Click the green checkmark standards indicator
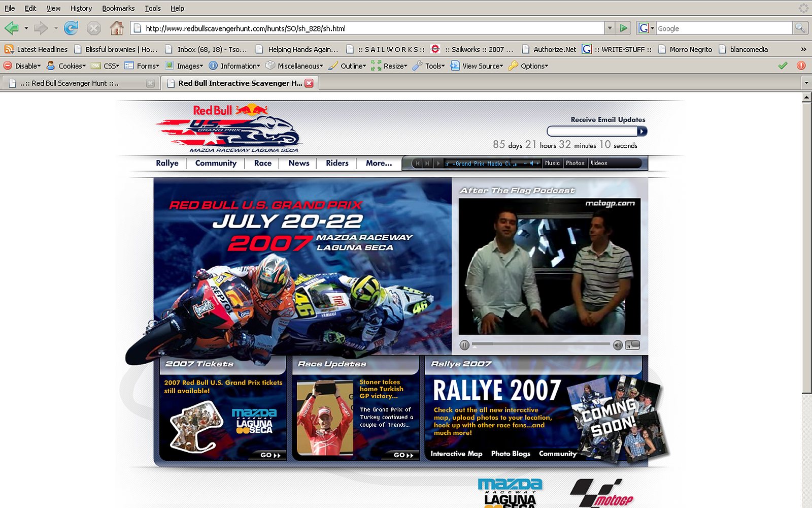812x508 pixels. [x=783, y=66]
